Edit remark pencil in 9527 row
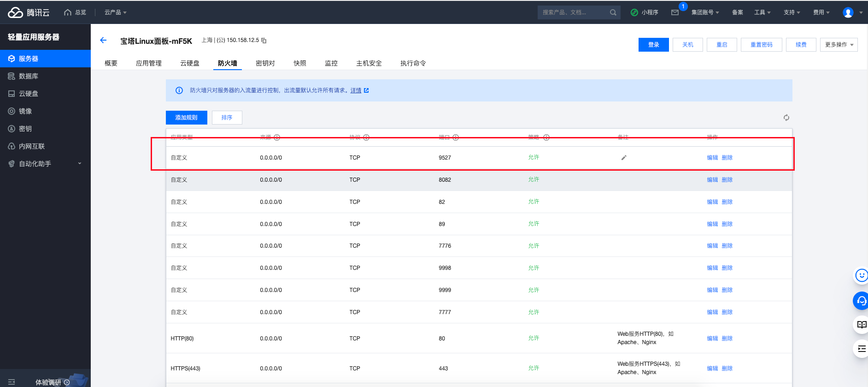 [x=624, y=158]
